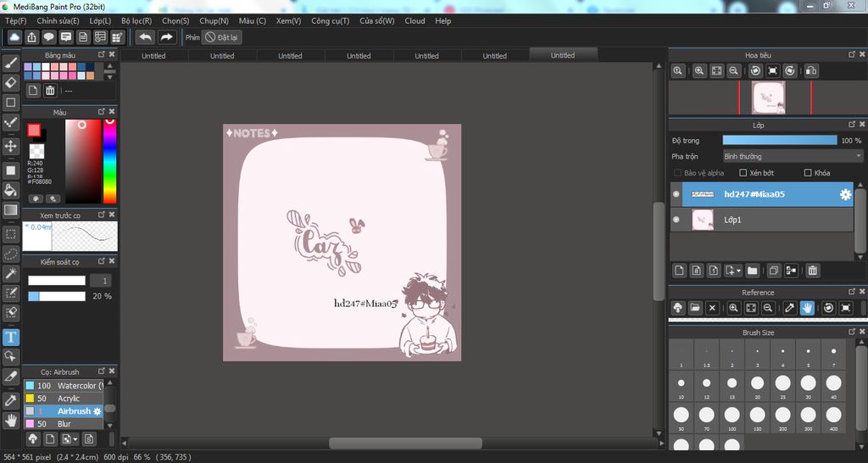Select the Brush tool in left toolbar

click(10, 63)
